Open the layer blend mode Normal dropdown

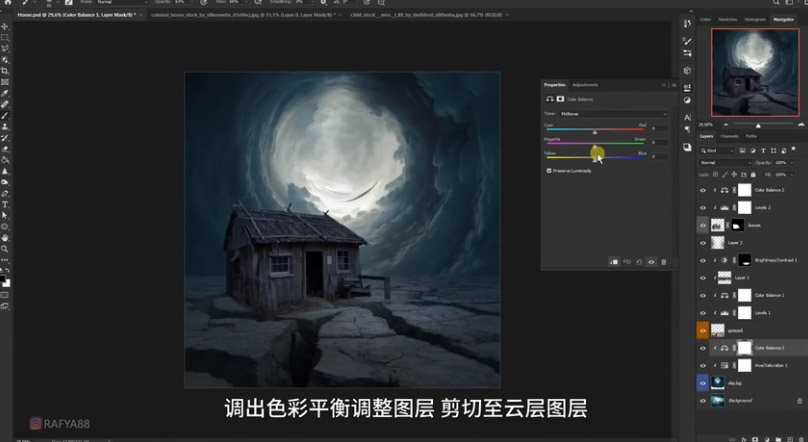coord(725,162)
